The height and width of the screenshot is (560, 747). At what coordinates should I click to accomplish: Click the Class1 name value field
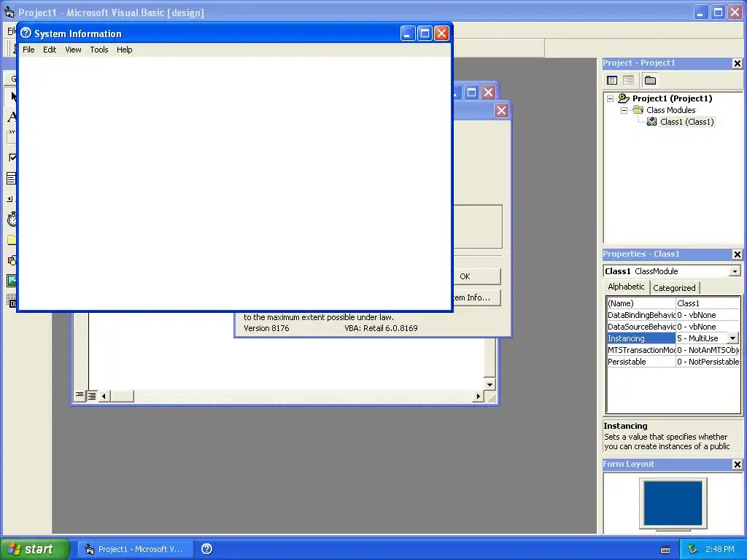pos(708,303)
